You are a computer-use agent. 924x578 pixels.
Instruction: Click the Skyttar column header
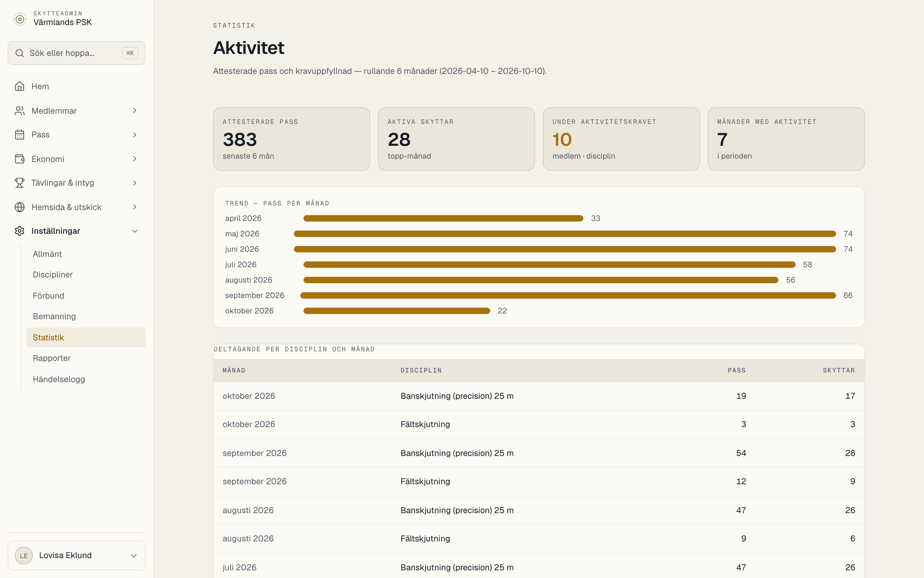tap(839, 371)
